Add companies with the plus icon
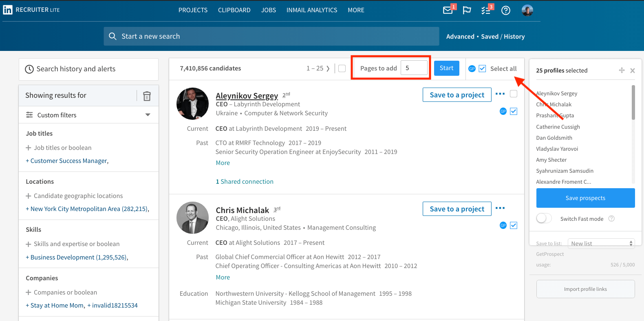The image size is (644, 321). click(x=29, y=292)
